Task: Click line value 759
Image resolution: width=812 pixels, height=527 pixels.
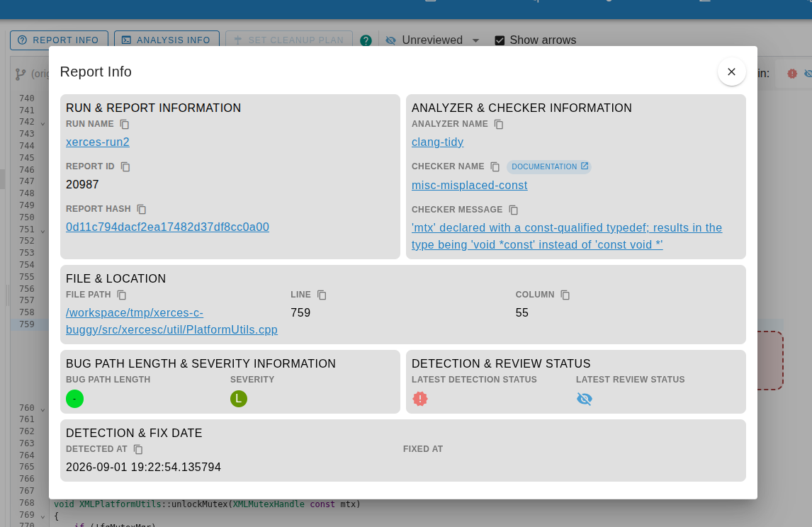Action: pyautogui.click(x=300, y=313)
